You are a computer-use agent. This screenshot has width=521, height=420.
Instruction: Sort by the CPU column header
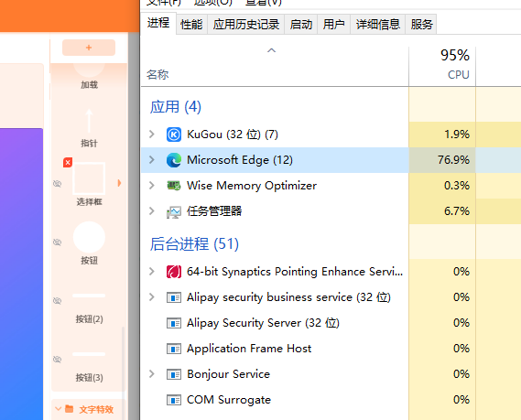pos(442,66)
